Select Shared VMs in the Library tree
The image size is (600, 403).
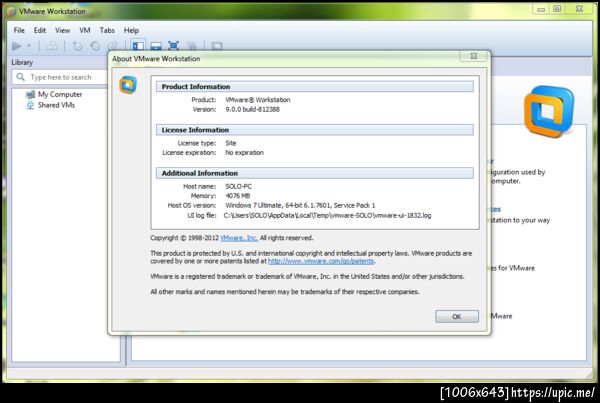[x=56, y=105]
